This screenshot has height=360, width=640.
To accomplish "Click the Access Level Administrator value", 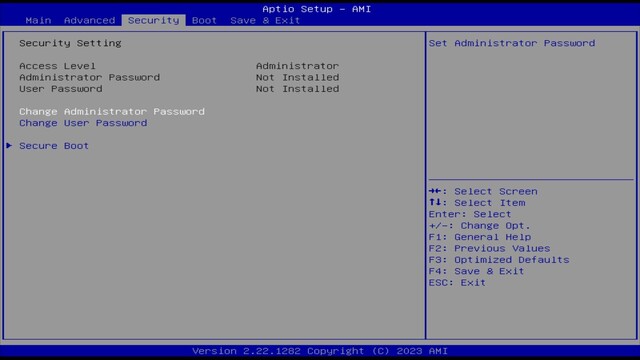I will (297, 66).
